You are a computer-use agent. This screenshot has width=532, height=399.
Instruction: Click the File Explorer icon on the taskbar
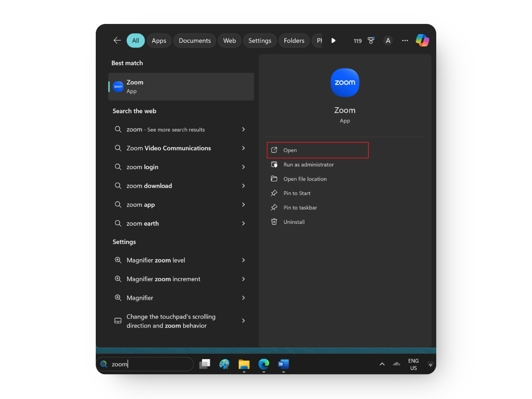[244, 364]
